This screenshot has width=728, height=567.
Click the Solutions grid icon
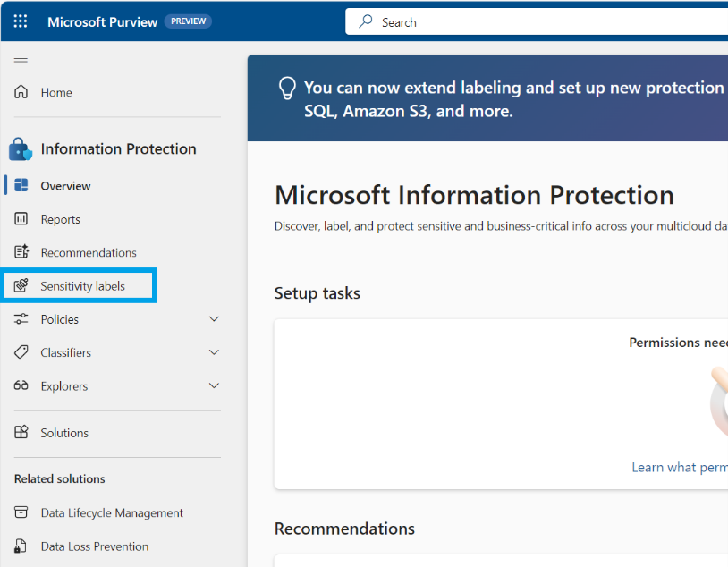[21, 433]
